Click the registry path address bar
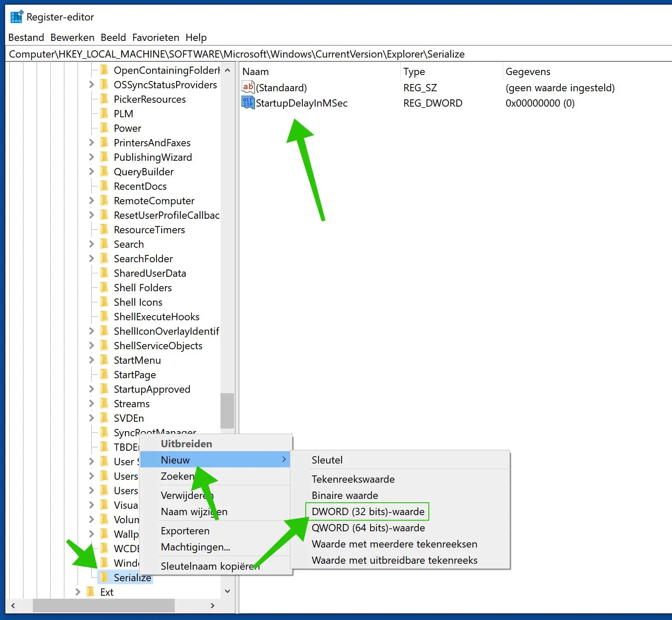 (339, 54)
